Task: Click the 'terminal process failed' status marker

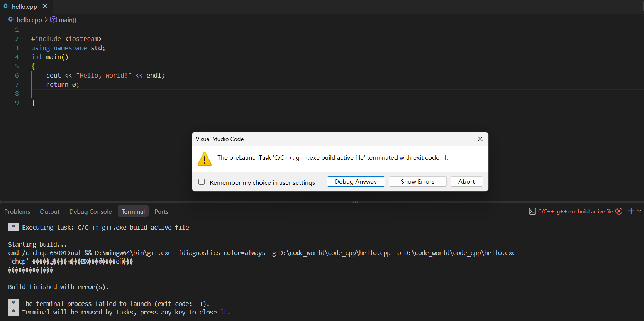Action: [13, 303]
